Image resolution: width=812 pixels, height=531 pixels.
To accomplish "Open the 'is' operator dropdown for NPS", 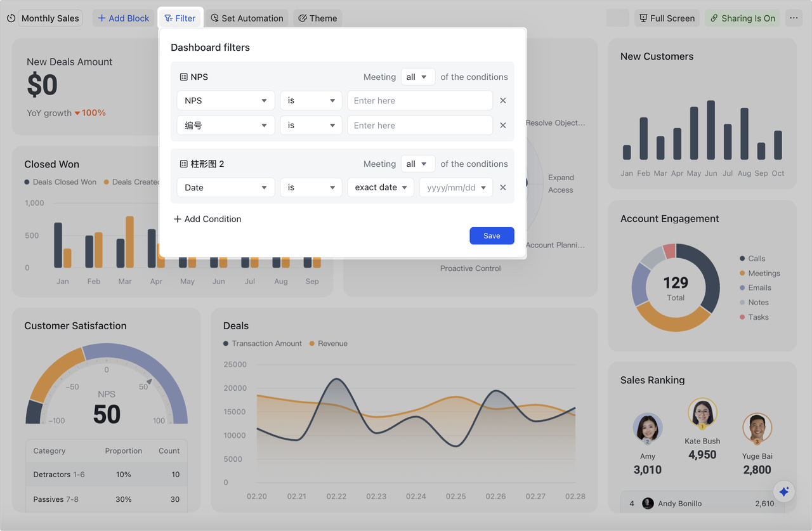I will [311, 100].
